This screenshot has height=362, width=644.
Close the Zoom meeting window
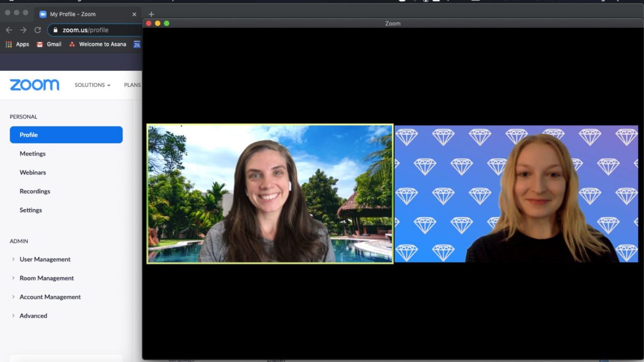pos(149,23)
